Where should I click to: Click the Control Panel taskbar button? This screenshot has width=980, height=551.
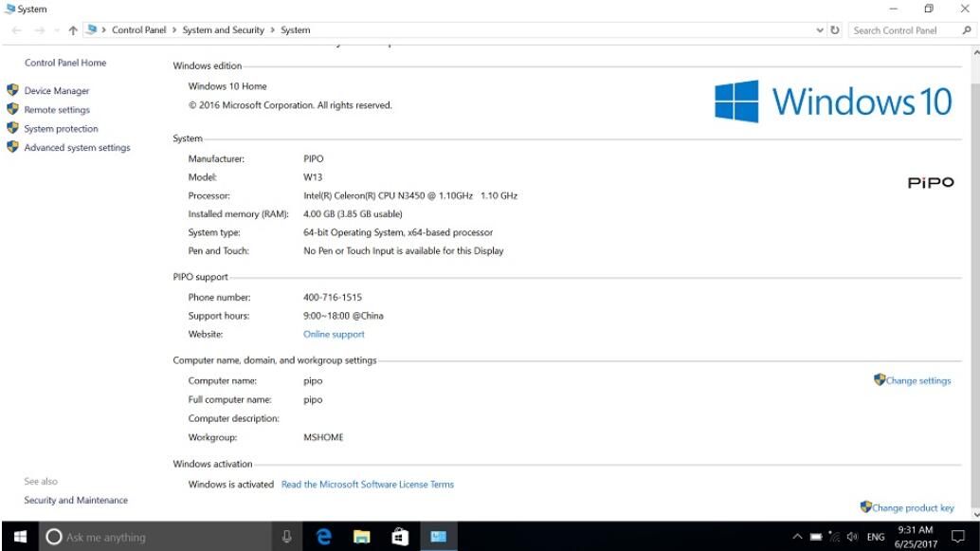coord(438,537)
